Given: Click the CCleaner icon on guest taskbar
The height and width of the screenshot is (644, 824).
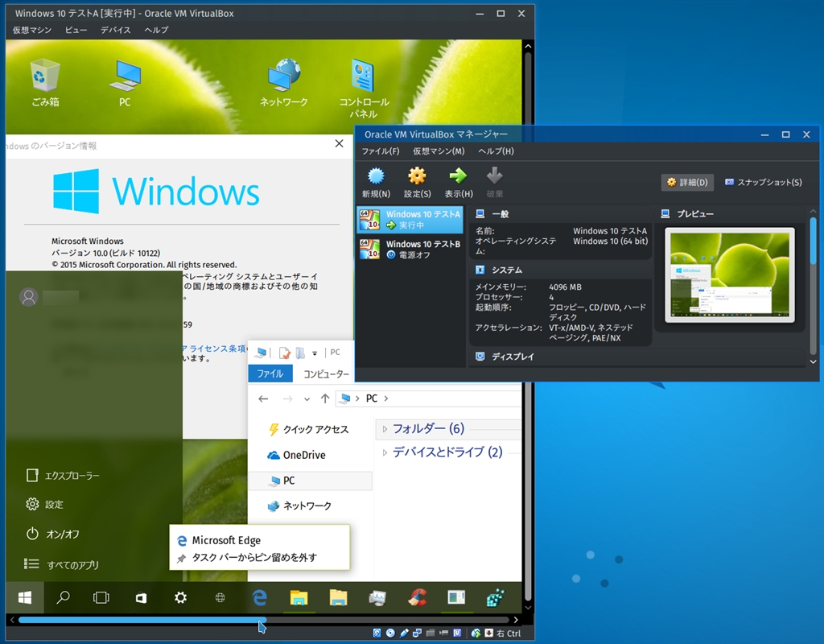Looking at the screenshot, I should click(418, 597).
